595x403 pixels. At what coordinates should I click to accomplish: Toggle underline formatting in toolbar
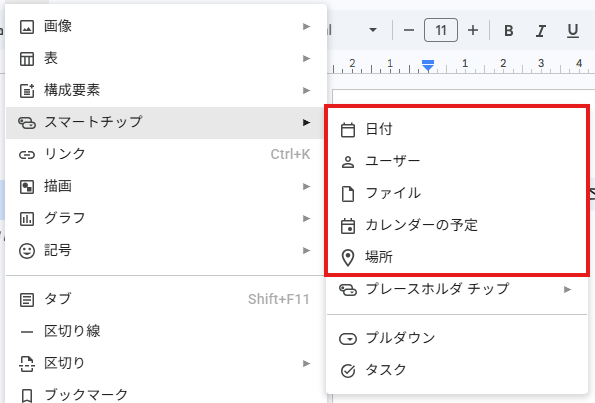(x=573, y=30)
